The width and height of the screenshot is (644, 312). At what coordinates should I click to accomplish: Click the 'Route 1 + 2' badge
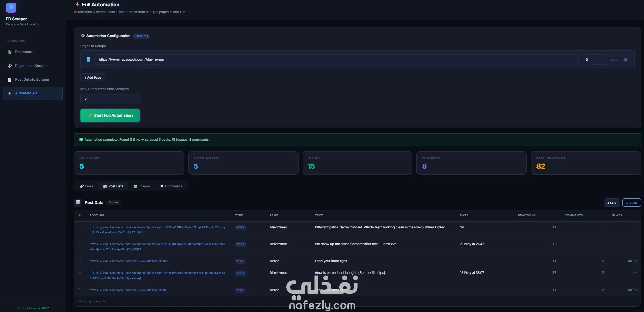click(x=141, y=36)
